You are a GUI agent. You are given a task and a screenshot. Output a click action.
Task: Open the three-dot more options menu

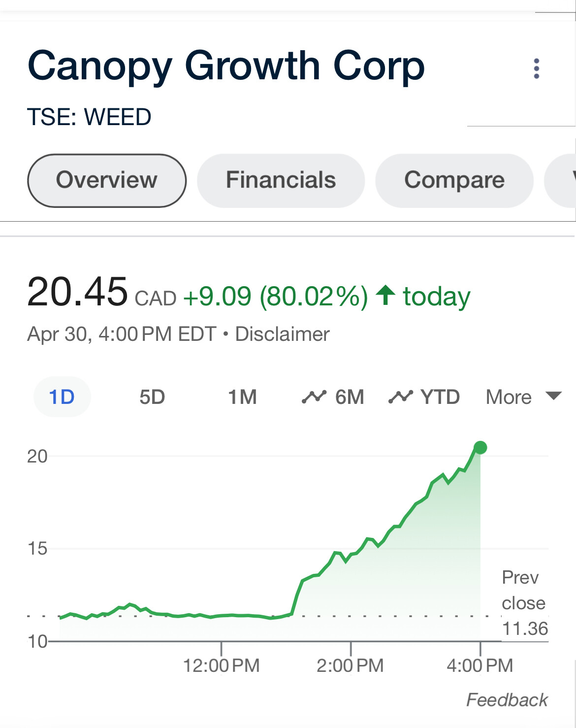(537, 68)
